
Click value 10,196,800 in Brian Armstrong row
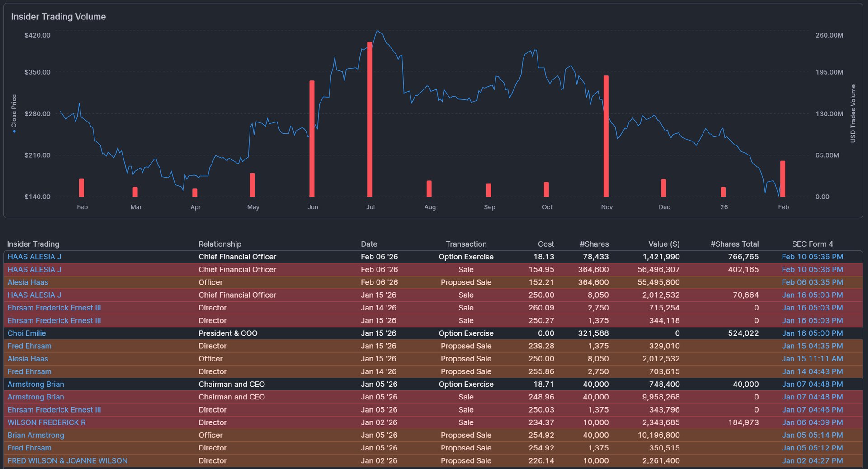(658, 435)
